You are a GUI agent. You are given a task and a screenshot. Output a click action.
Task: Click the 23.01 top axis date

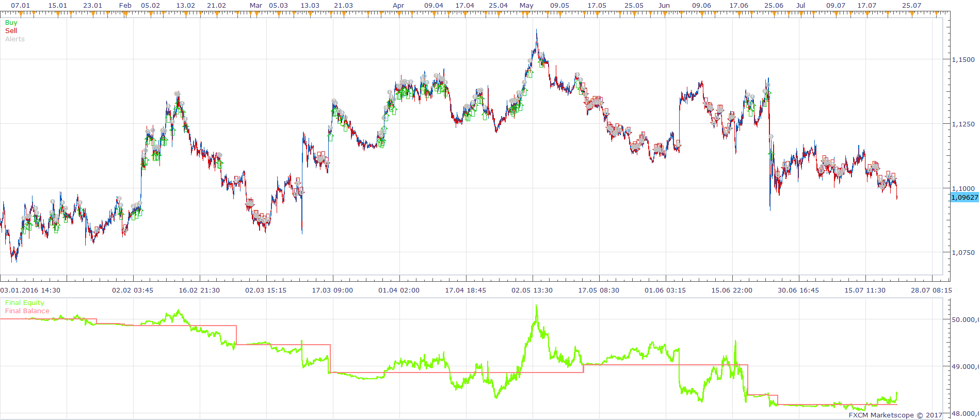click(93, 6)
